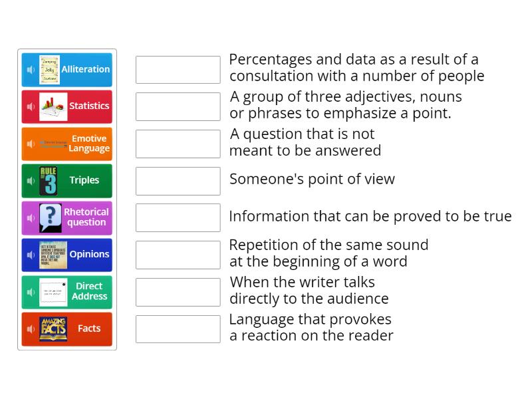Select the Triples answer tile

tap(84, 181)
